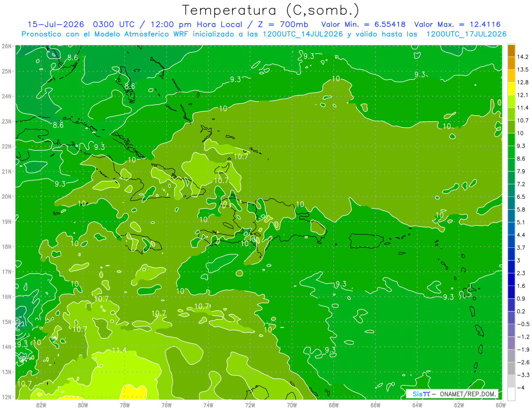Click the legend value '-4'

[x=520, y=388]
